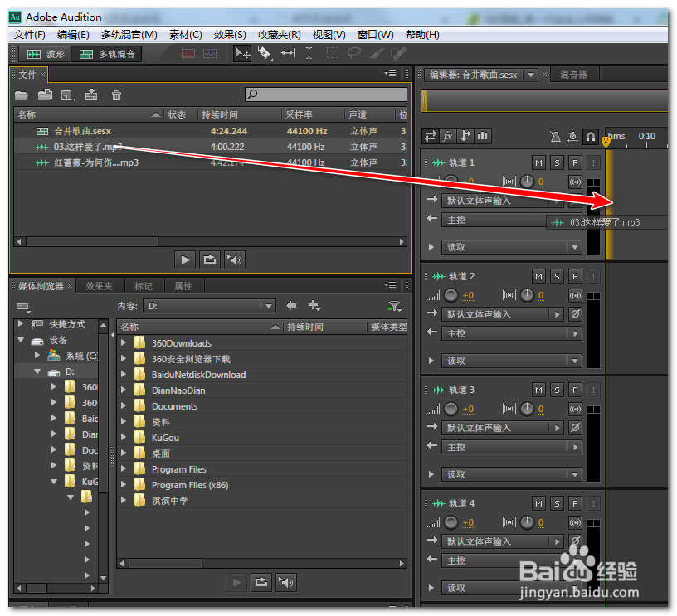This screenshot has height=616, width=677.
Task: Insert into multitrack icon
Action: [92, 95]
